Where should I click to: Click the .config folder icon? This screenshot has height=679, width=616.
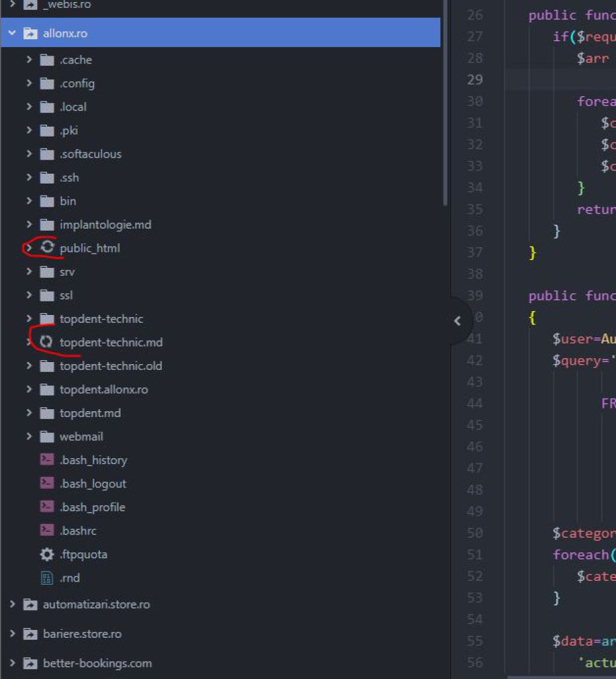point(47,83)
